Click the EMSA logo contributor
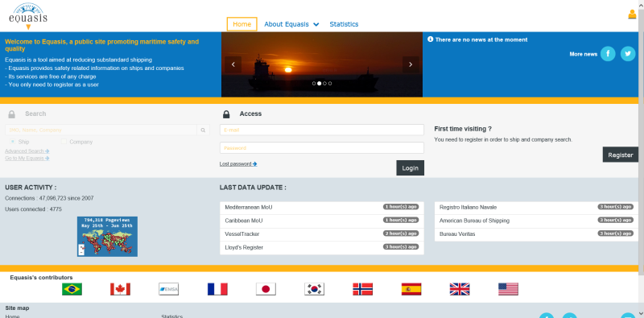644x318 pixels. [169, 289]
